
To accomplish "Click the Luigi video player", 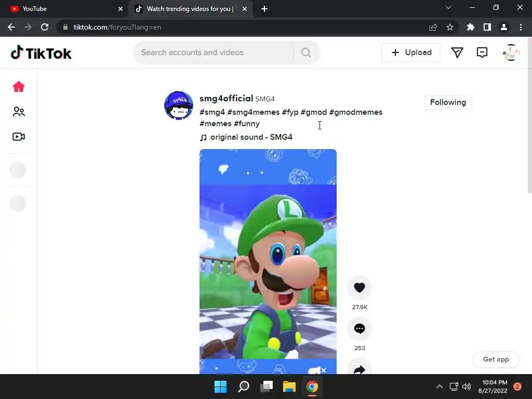I will coord(268,261).
